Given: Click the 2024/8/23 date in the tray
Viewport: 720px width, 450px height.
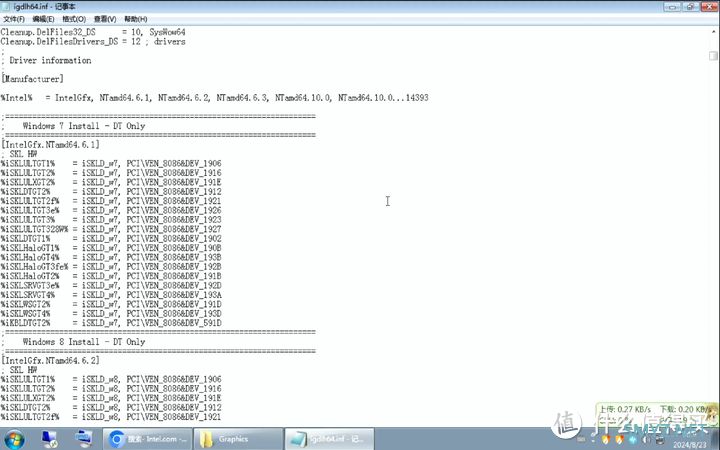Looking at the screenshot, I should (x=690, y=445).
